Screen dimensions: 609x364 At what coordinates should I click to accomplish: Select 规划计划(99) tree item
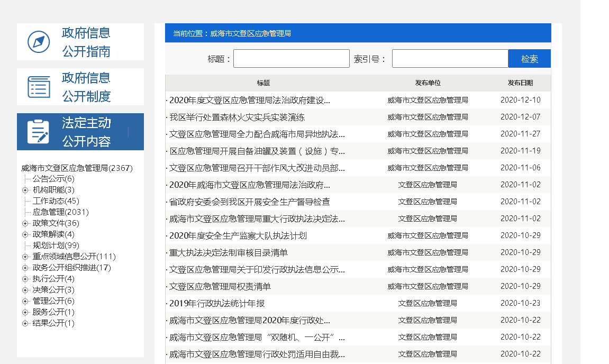click(56, 245)
